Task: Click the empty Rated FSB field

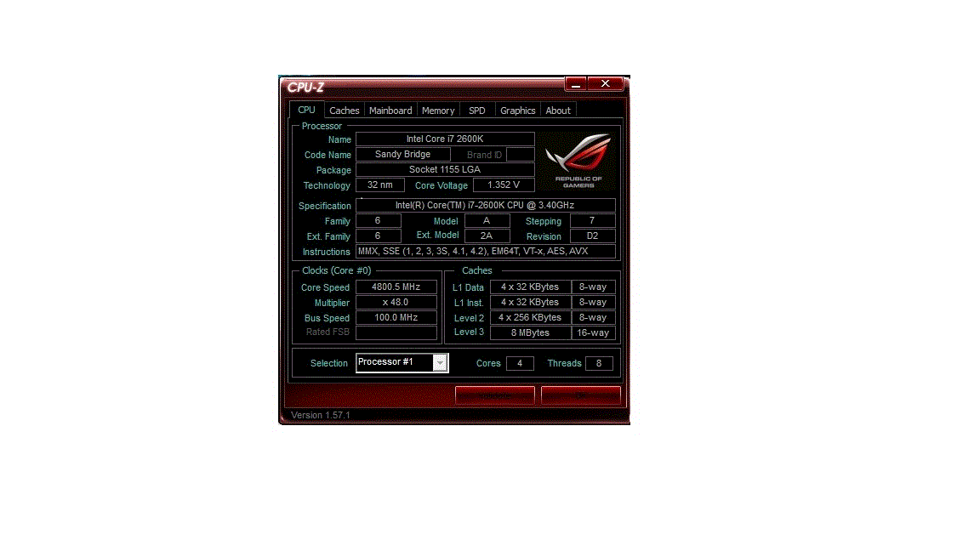Action: 396,332
